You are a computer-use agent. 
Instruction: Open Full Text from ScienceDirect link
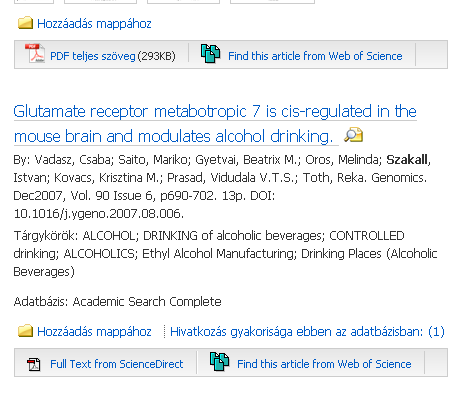117,364
